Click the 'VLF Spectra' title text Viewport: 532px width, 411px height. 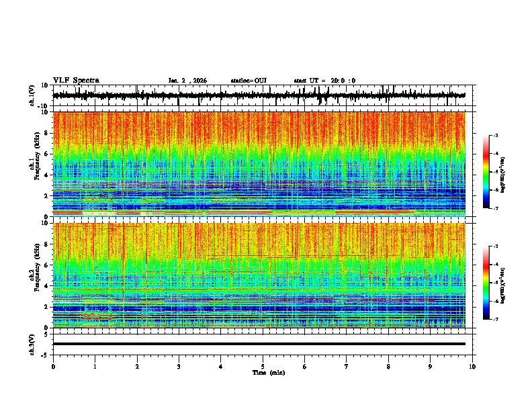coord(76,81)
